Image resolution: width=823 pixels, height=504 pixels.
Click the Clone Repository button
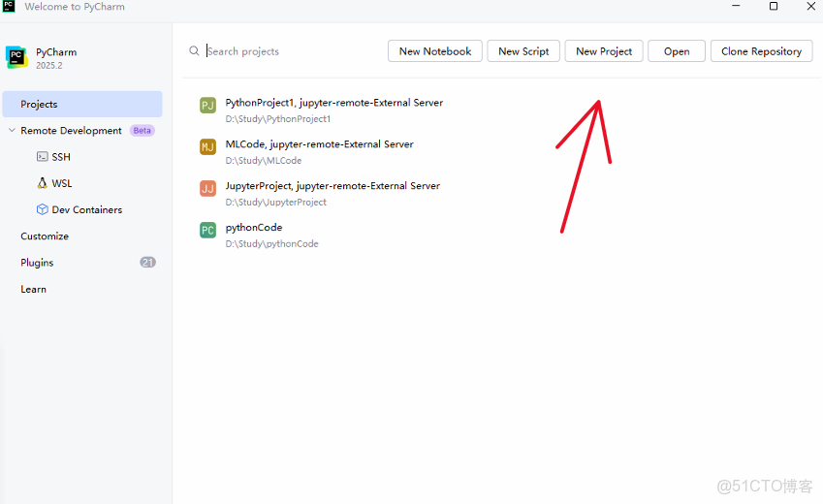point(762,51)
